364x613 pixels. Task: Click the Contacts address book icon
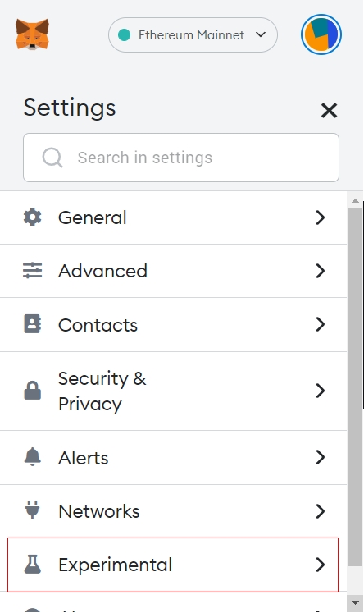[x=33, y=324]
